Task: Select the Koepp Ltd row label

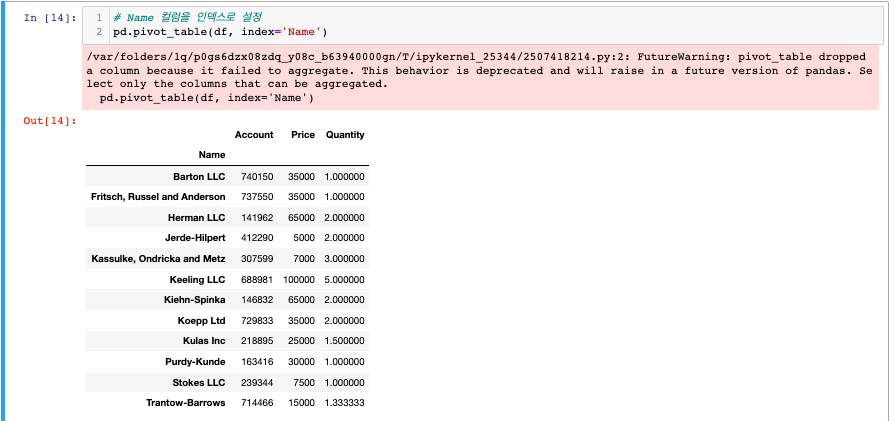Action: (201, 321)
